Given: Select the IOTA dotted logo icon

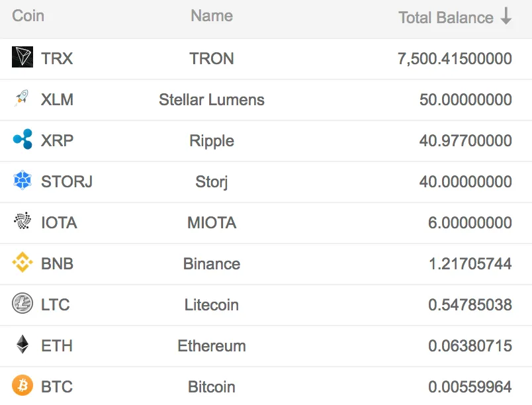Looking at the screenshot, I should pos(22,221).
